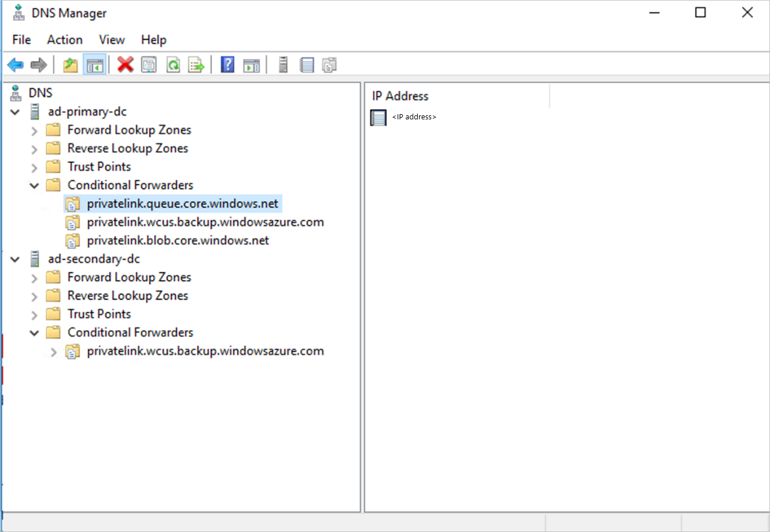Click the Forward navigation arrow
770x532 pixels.
38,64
